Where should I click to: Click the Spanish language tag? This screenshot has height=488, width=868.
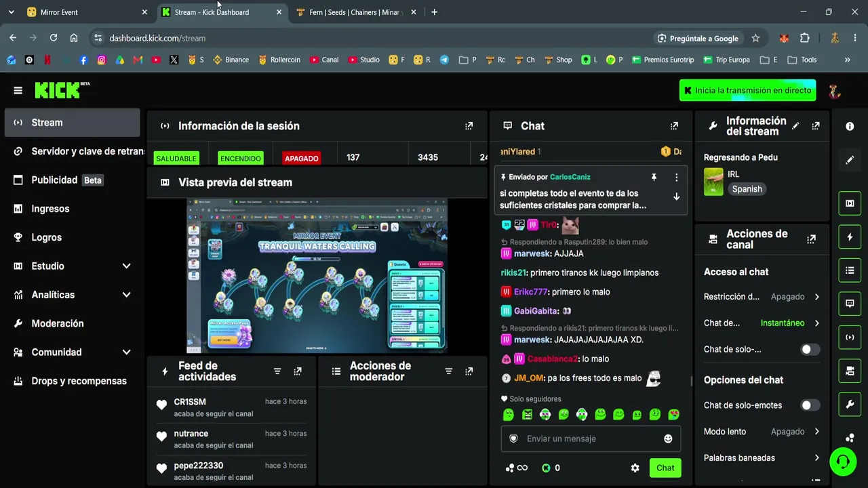(x=747, y=189)
